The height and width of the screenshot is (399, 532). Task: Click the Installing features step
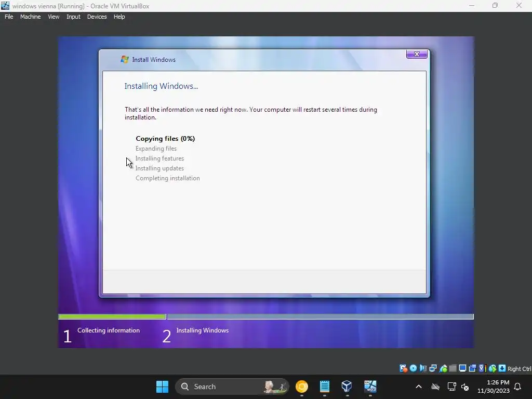point(159,158)
